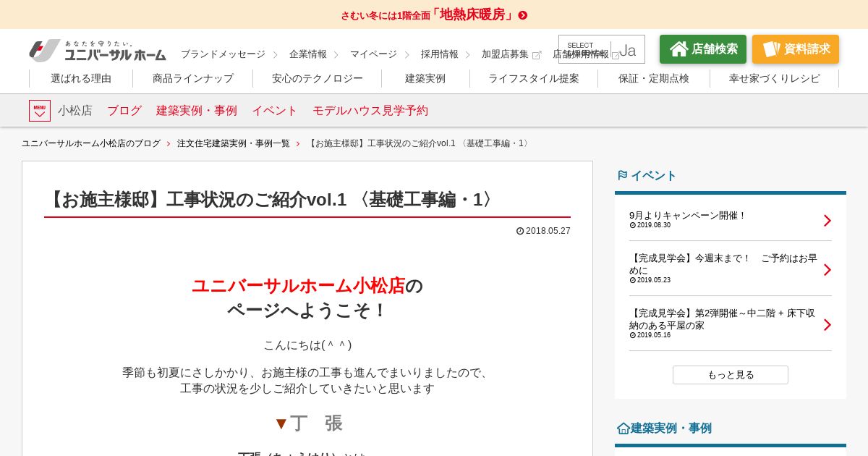This screenshot has width=868, height=456.
Task: Select 商品ラインナップ in main navigation
Action: (x=193, y=78)
